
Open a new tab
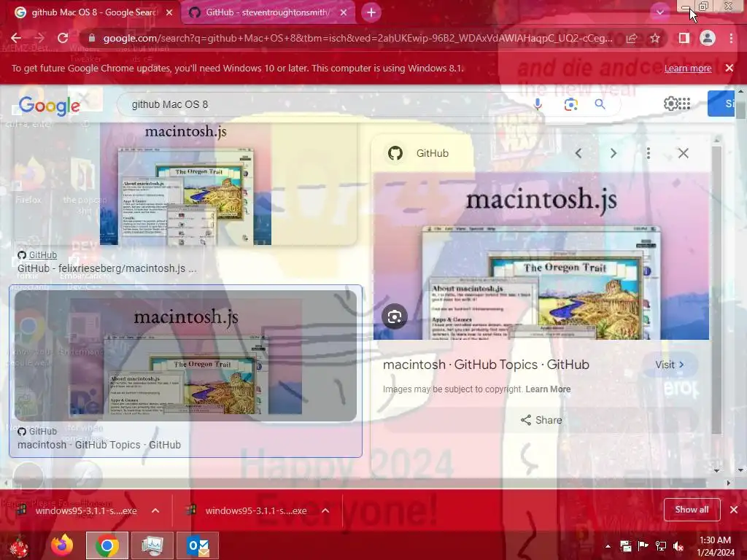pos(371,12)
